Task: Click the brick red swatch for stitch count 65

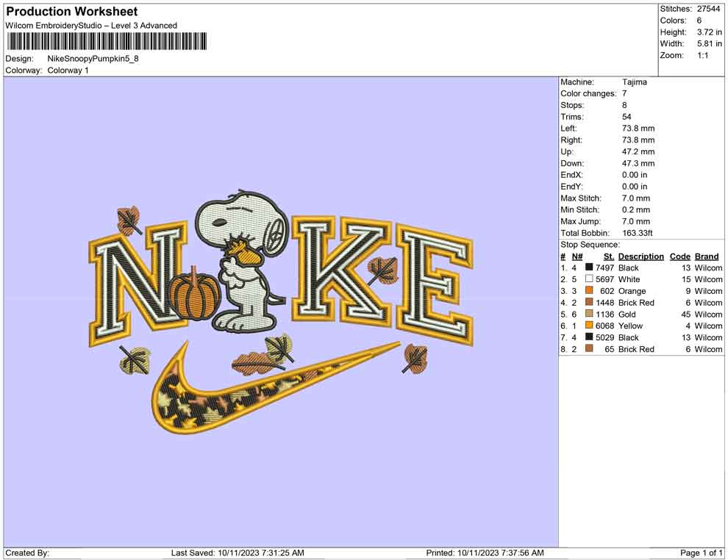Action: [589, 349]
